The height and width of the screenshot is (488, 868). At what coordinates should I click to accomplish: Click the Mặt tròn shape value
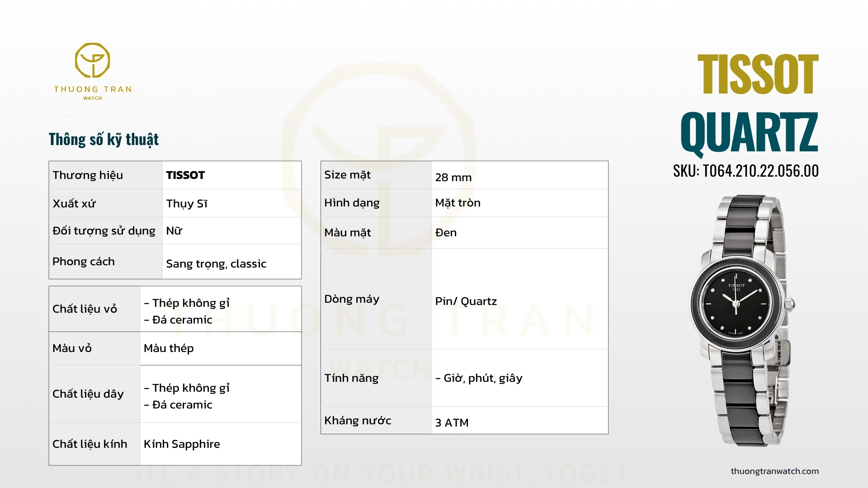pyautogui.click(x=458, y=202)
